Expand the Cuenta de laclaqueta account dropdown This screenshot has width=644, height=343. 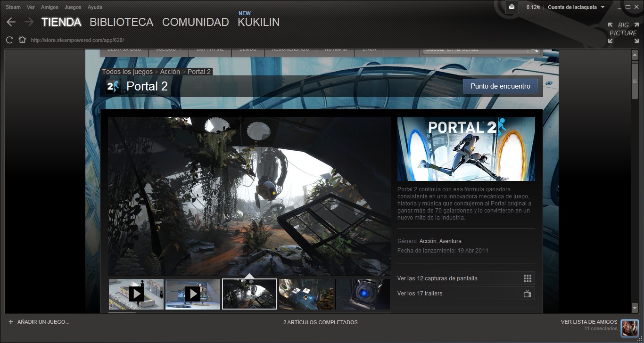tap(576, 7)
